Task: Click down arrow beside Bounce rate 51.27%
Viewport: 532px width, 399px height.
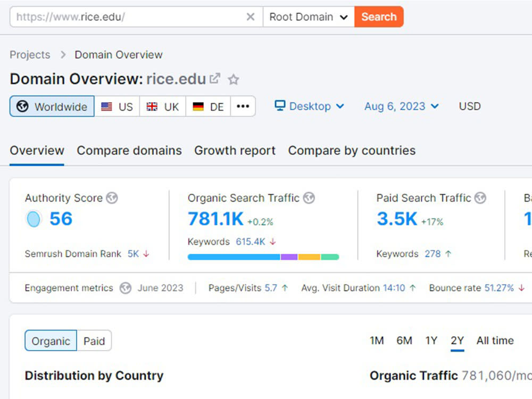Action: click(522, 288)
